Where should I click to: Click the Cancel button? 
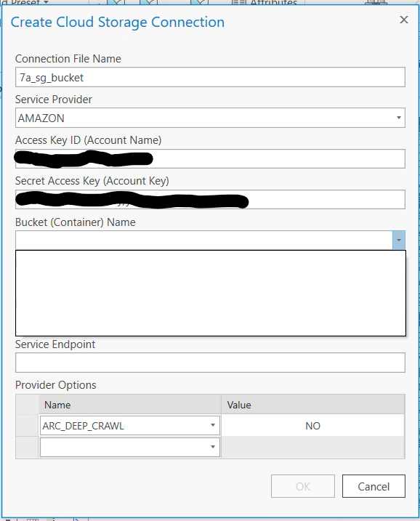[x=373, y=486]
